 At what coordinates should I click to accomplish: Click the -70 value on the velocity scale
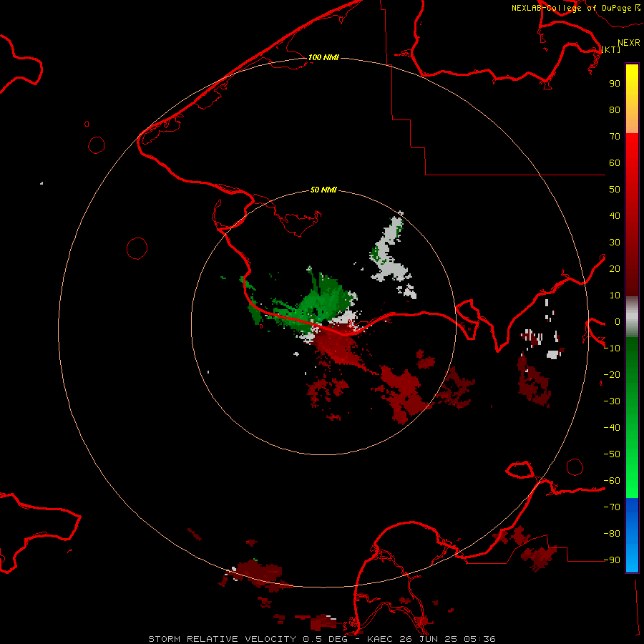click(x=612, y=507)
